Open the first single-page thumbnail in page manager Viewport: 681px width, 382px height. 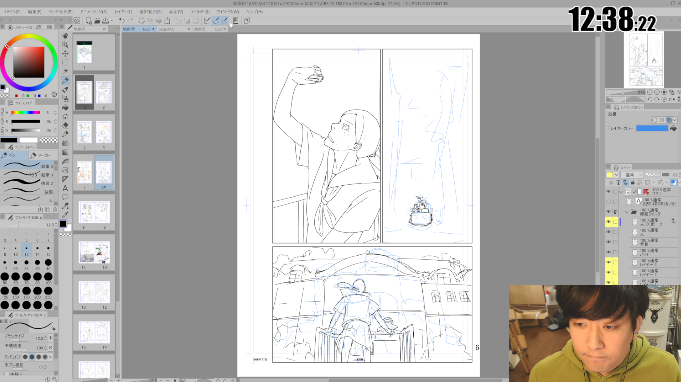(84, 53)
